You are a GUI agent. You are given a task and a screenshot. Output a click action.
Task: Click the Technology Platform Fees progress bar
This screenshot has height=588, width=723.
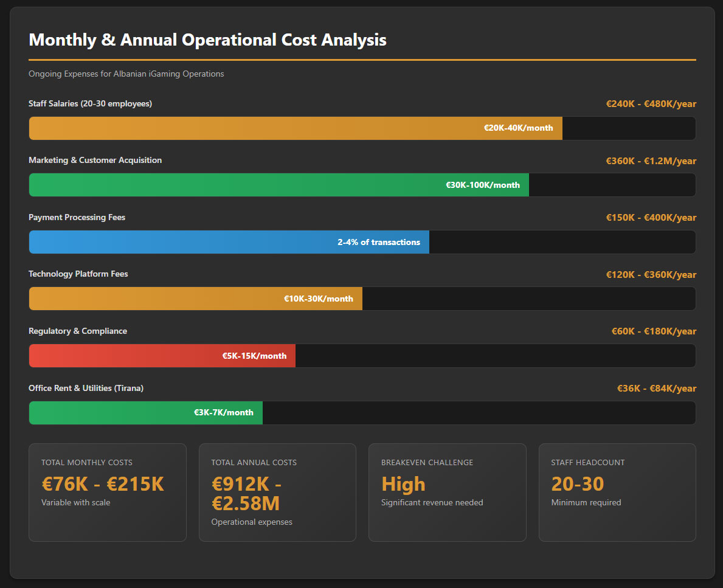(196, 299)
